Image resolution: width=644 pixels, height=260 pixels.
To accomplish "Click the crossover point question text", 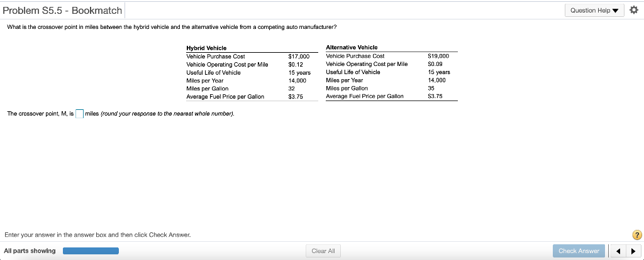I will [x=171, y=27].
